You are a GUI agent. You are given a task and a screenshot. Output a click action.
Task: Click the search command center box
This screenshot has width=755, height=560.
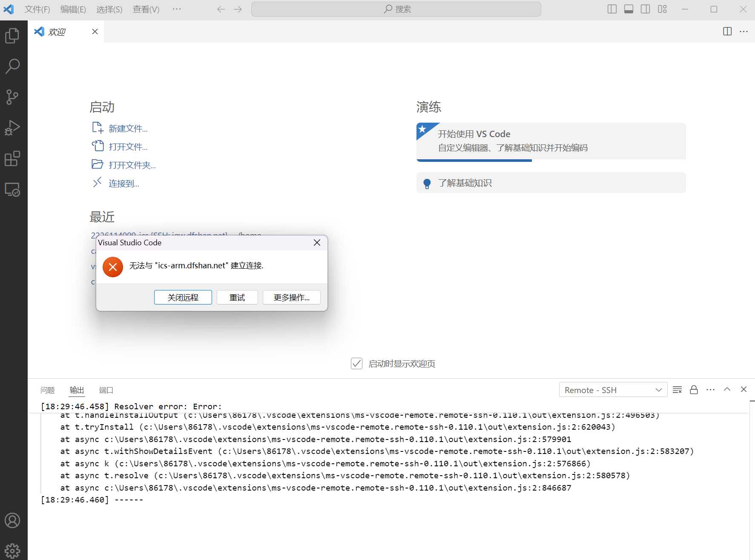pyautogui.click(x=396, y=9)
